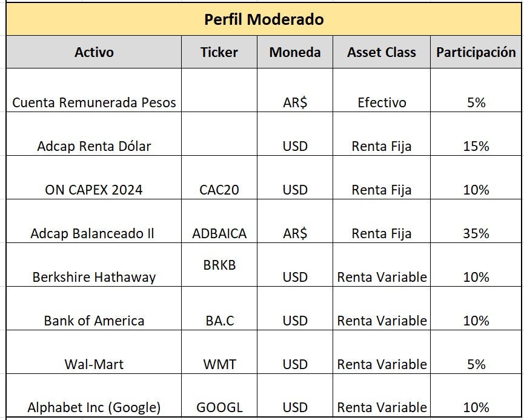The width and height of the screenshot is (524, 420).
Task: Select the GOOGL ticker cell
Action: 219,395
